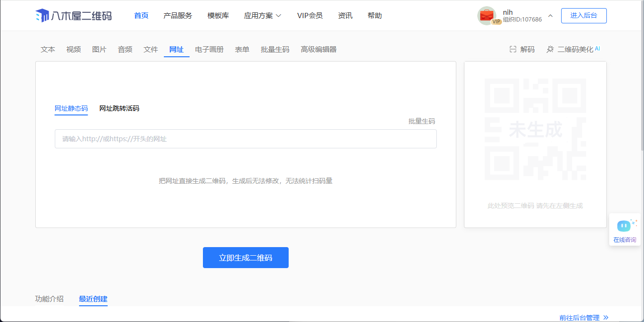Image resolution: width=644 pixels, height=322 pixels.
Task: Switch to the 网址跳转活码 tab
Action: (x=119, y=108)
